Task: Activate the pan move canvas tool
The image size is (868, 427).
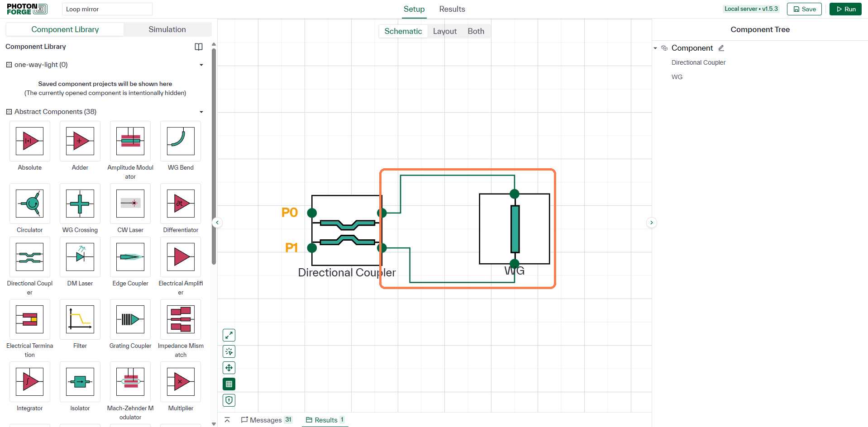Action: click(229, 368)
